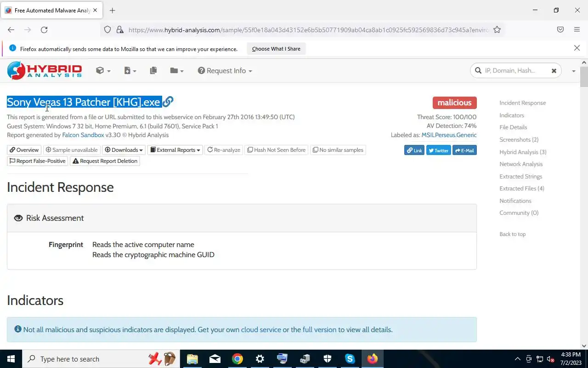Screen dimensions: 588x368
Task: Click the blue Link share button
Action: (414, 150)
